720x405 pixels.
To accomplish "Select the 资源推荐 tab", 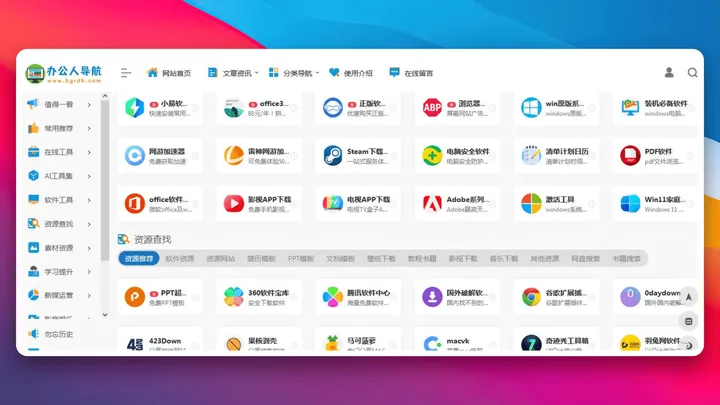I will (x=139, y=259).
